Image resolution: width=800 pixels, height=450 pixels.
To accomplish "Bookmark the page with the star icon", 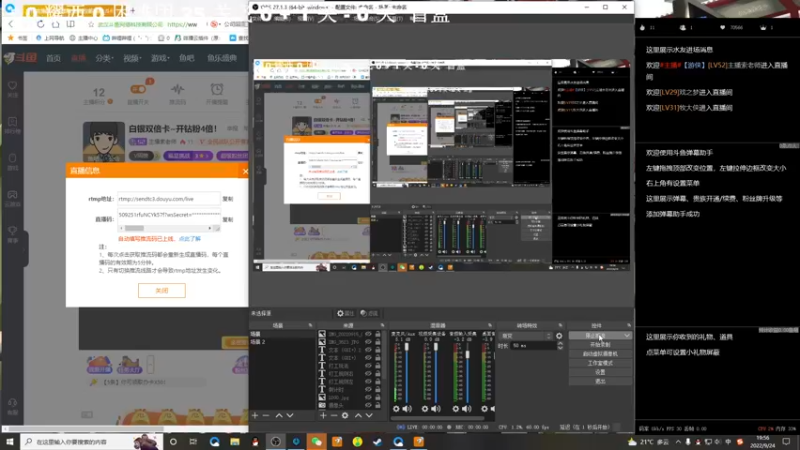I will [91, 24].
